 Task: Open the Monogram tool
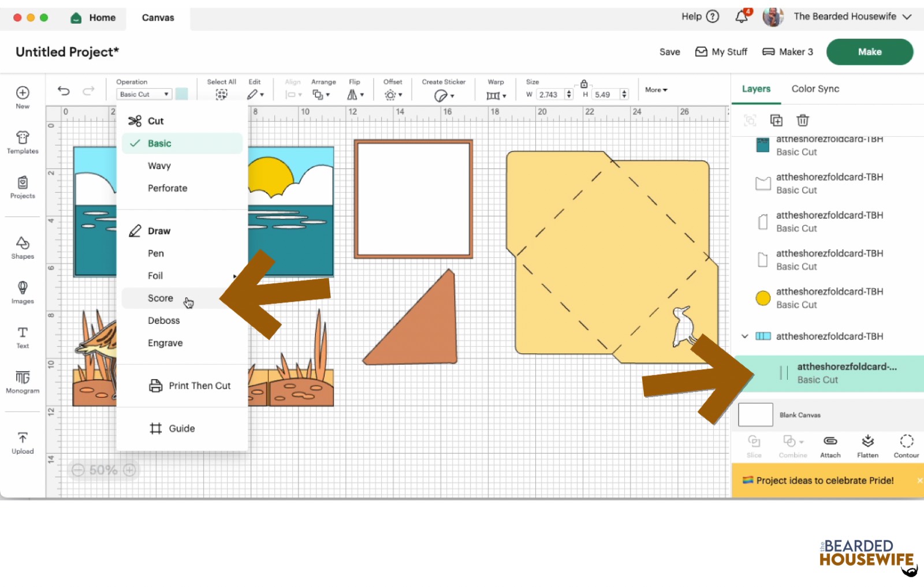(23, 382)
